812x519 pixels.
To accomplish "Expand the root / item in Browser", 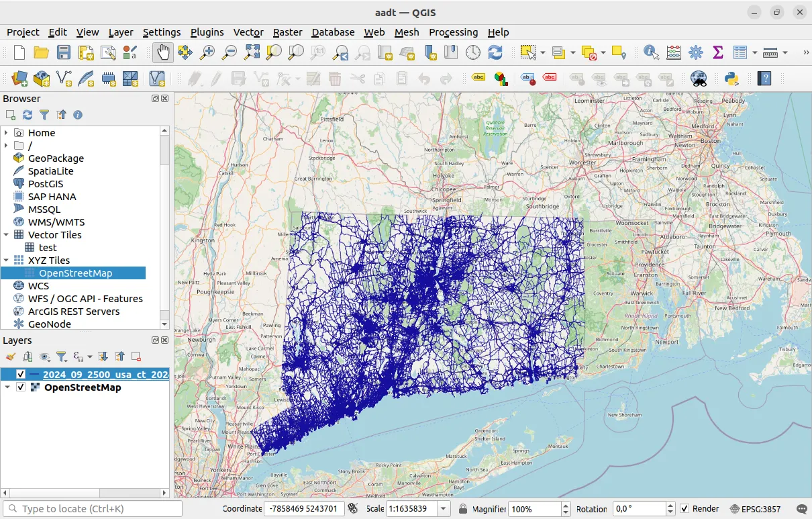I will 6,146.
